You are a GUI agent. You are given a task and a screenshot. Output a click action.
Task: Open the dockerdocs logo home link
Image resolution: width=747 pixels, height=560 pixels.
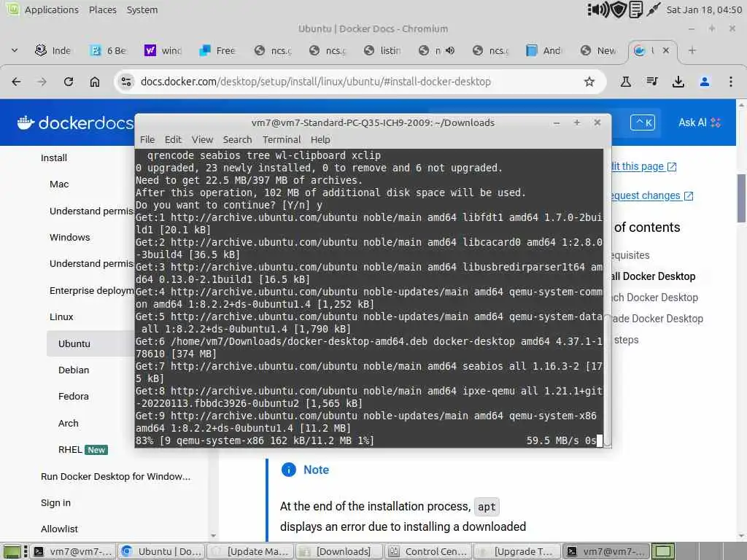[75, 122]
